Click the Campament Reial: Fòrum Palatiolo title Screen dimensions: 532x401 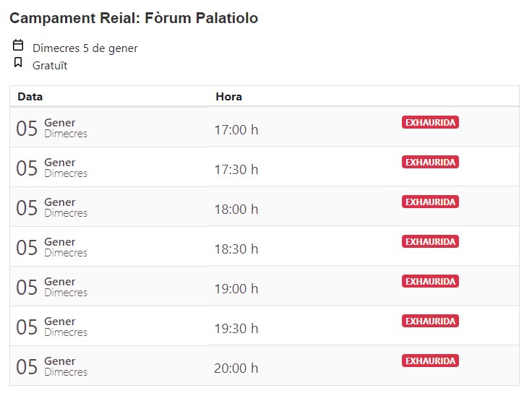pyautogui.click(x=134, y=18)
